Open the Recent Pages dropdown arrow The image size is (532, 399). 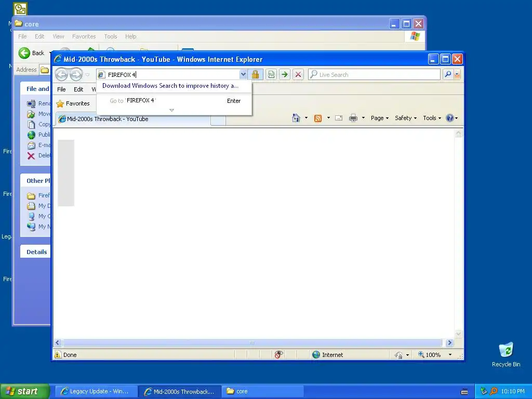[87, 75]
